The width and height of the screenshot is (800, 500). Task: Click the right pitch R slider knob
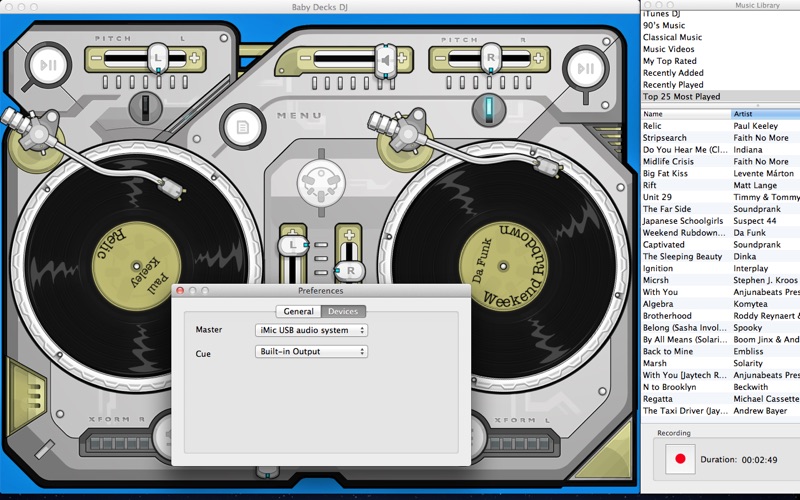(x=490, y=58)
